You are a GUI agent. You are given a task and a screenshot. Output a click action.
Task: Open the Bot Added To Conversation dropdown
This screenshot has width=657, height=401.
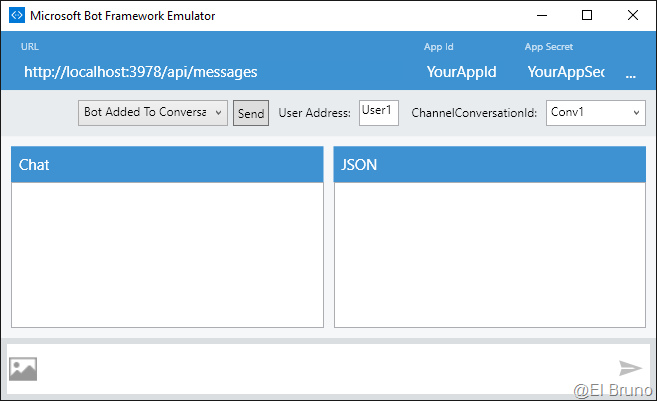pyautogui.click(x=153, y=113)
